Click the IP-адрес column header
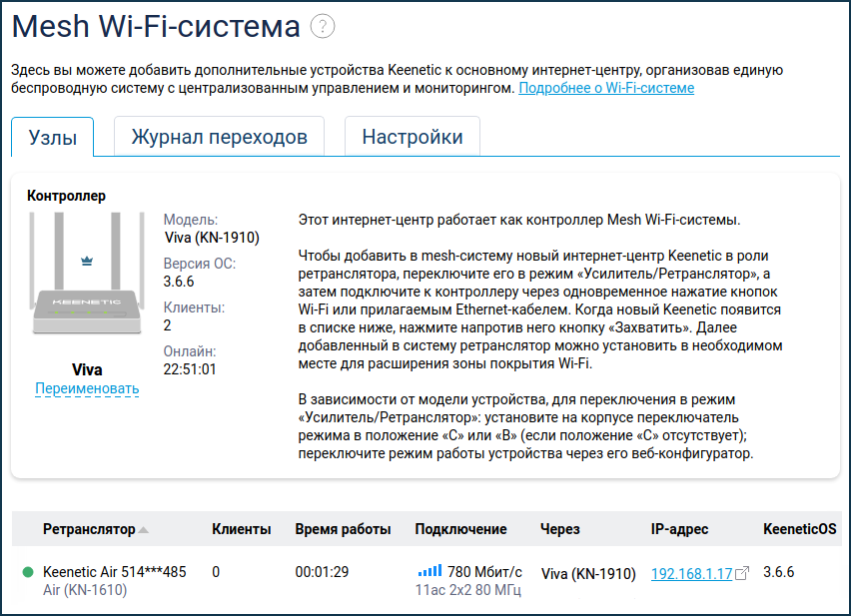 pyautogui.click(x=679, y=529)
